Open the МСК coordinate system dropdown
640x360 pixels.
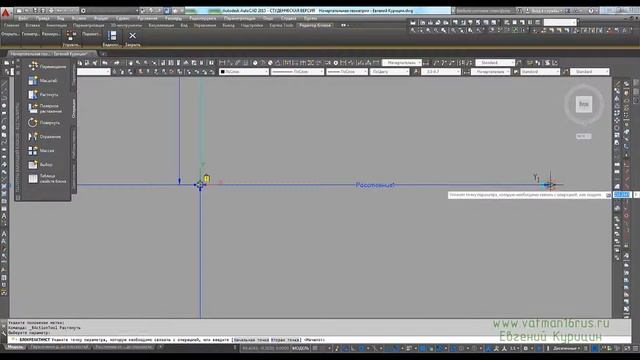(x=584, y=136)
